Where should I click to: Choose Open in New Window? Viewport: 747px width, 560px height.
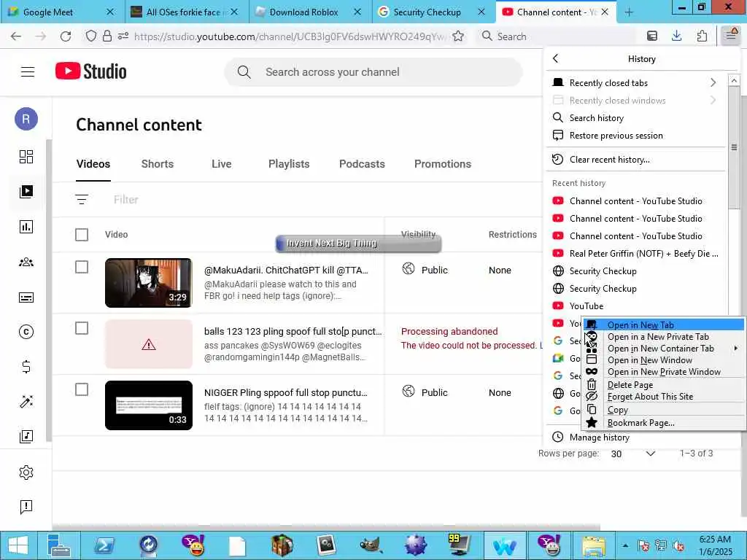tap(663, 360)
